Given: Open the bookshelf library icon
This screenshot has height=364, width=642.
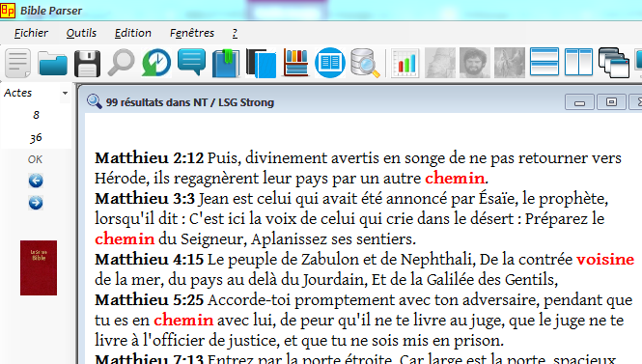Looking at the screenshot, I should 295,63.
